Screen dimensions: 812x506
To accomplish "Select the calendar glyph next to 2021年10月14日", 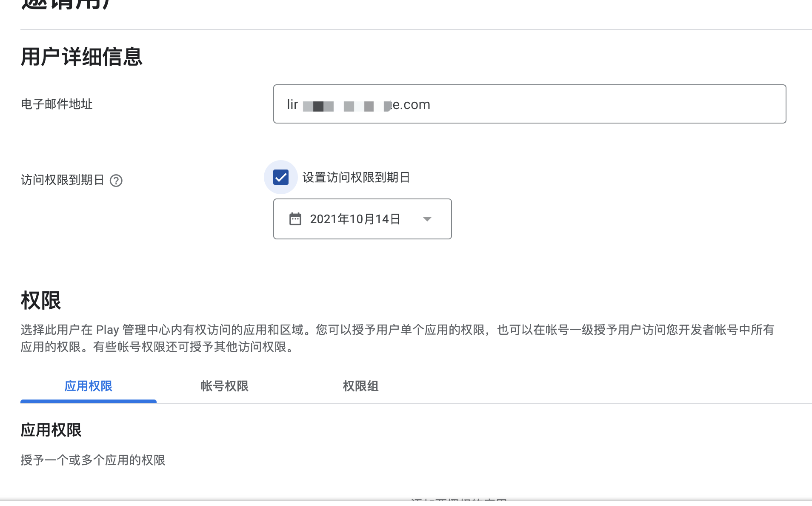I will [x=295, y=219].
